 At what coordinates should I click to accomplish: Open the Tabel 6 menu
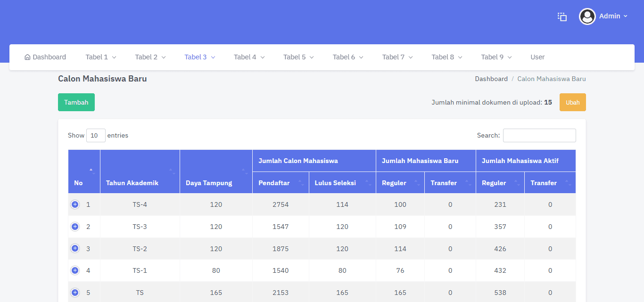tap(348, 57)
